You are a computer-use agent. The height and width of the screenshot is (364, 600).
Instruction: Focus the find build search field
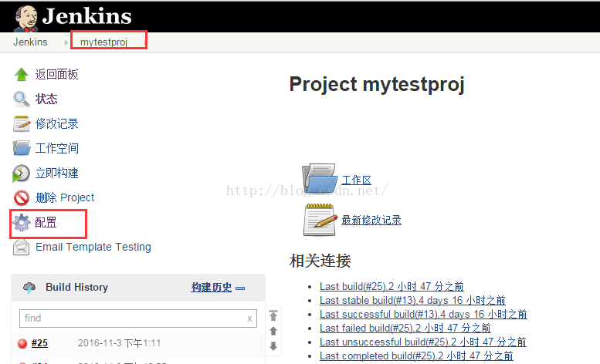point(138,318)
